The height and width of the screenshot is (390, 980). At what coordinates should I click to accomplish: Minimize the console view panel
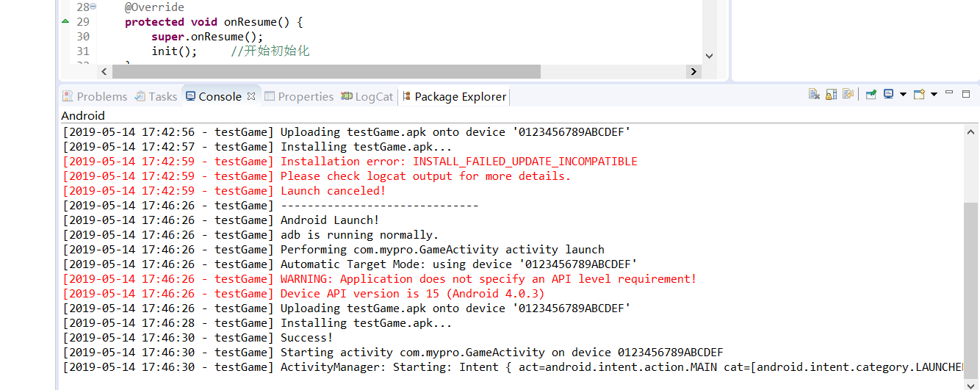click(x=949, y=93)
